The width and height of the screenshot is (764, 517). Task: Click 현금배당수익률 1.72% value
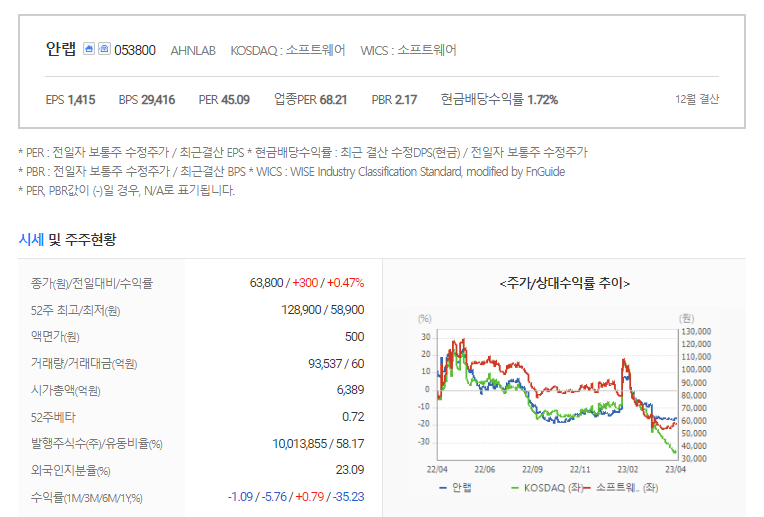[x=499, y=99]
